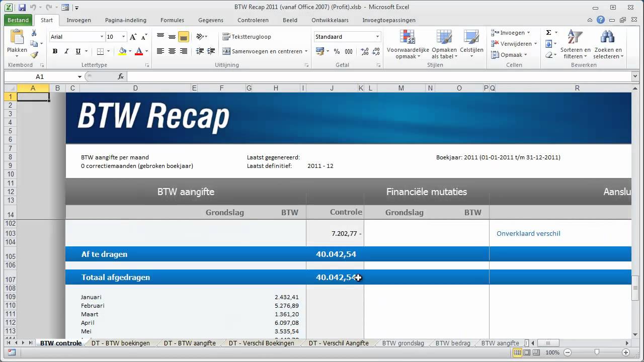The image size is (644, 362).
Task: Apply percent style to cells
Action: point(337,51)
